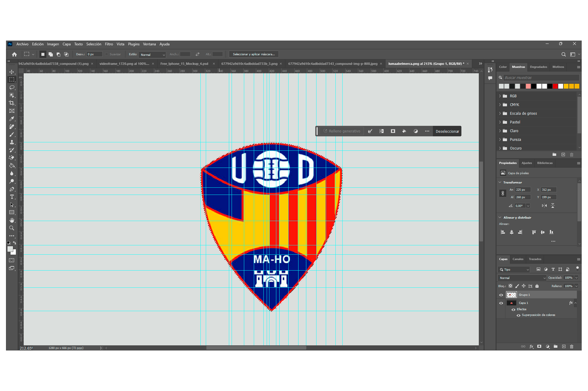Select the Eraser tool

tap(12, 158)
